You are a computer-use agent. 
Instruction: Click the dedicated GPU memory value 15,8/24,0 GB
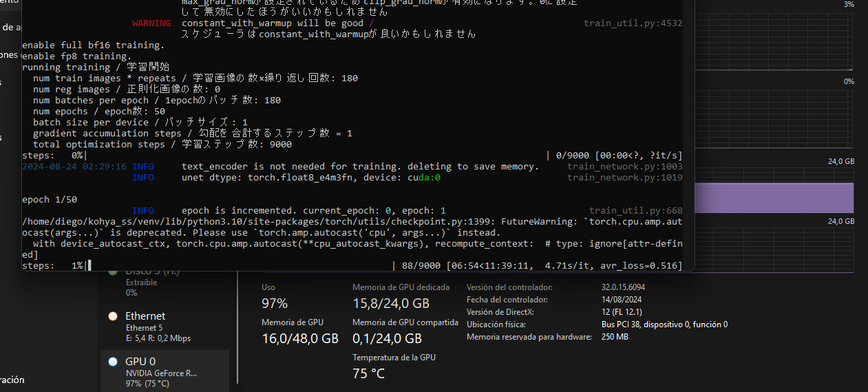[x=390, y=304]
